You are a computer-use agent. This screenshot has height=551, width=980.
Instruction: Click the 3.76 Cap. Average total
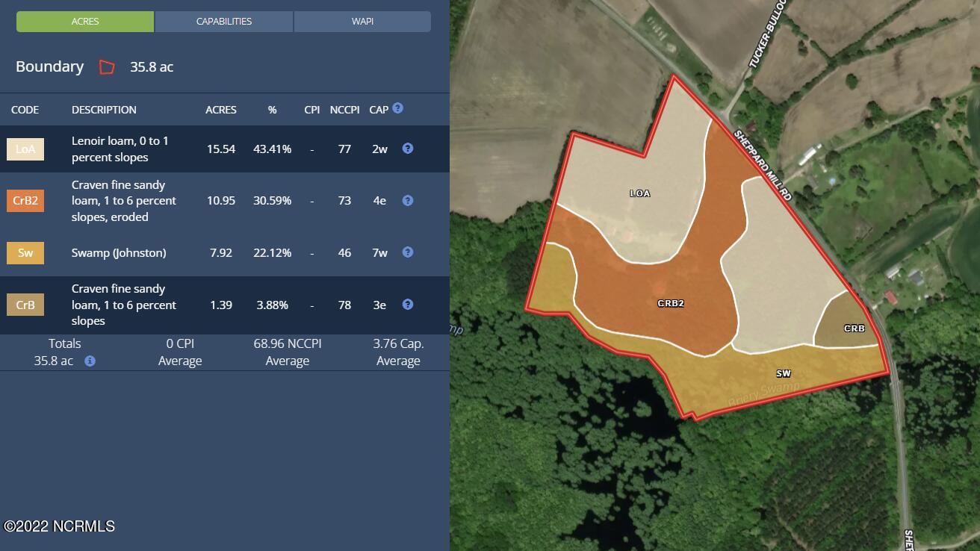point(398,352)
